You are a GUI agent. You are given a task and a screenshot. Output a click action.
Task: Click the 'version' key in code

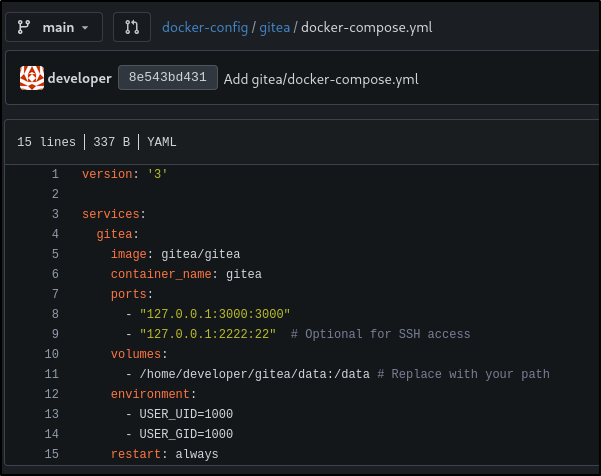107,174
